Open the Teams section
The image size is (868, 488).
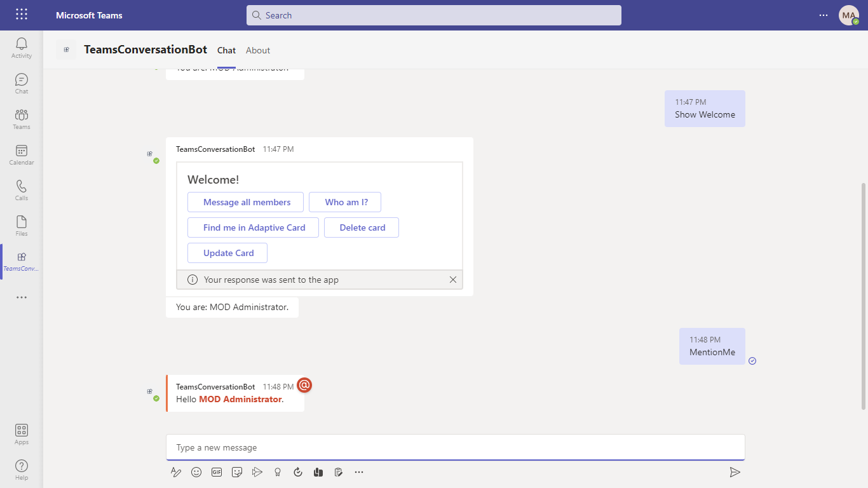(x=22, y=119)
